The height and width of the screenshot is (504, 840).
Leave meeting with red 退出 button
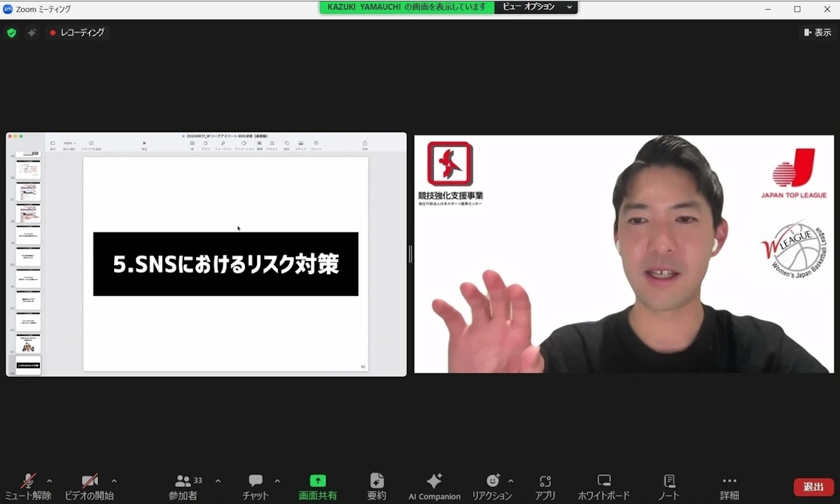point(813,487)
